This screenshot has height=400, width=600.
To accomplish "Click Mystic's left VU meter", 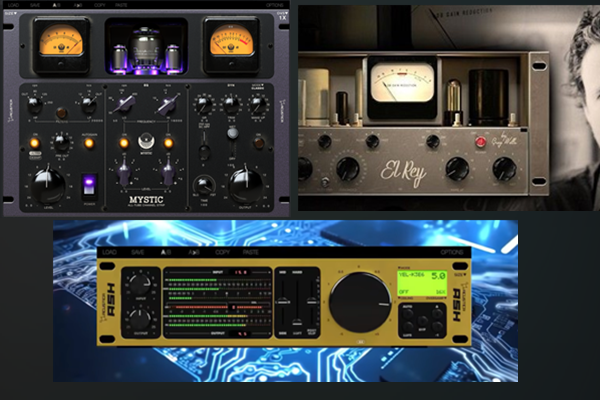I will click(61, 45).
